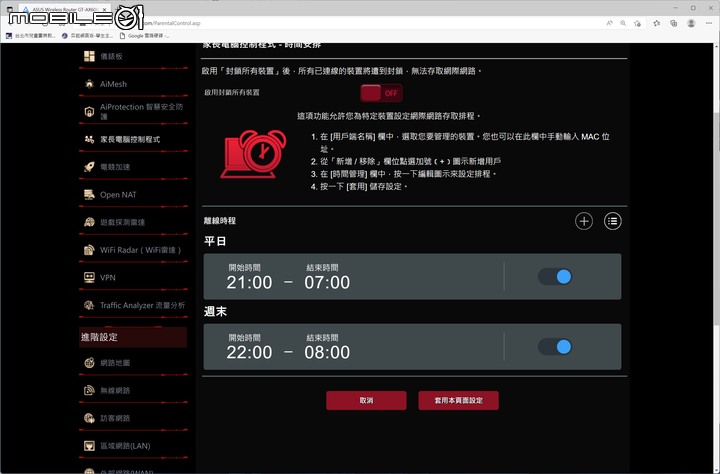The image size is (720, 474).
Task: Open the schedule list view icon
Action: click(x=613, y=221)
